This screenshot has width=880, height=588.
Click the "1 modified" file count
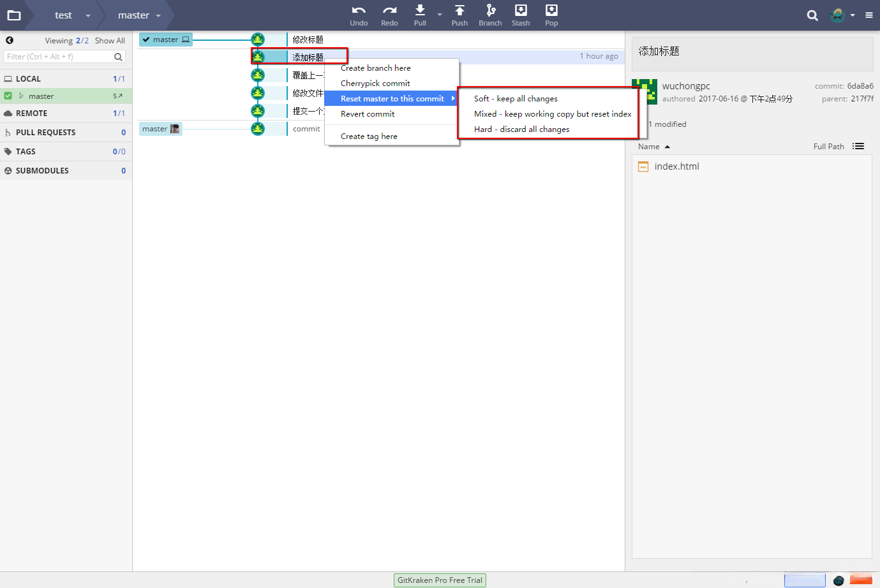pos(667,124)
